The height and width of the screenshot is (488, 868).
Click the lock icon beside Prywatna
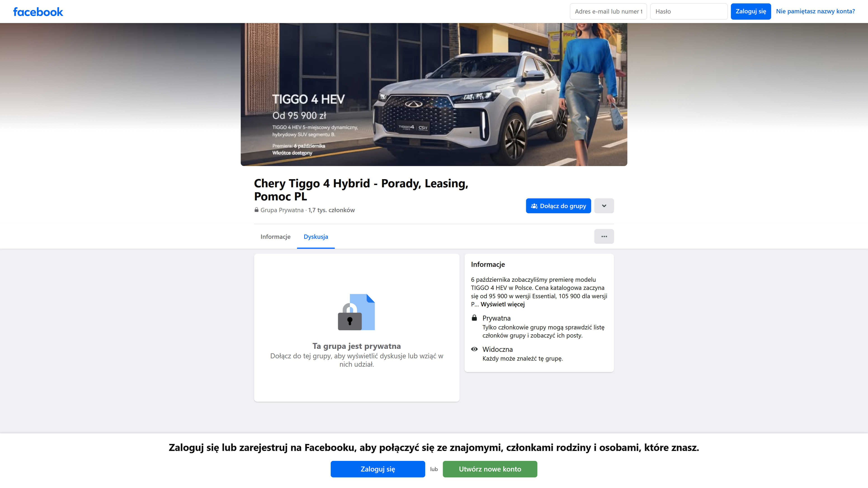click(474, 318)
